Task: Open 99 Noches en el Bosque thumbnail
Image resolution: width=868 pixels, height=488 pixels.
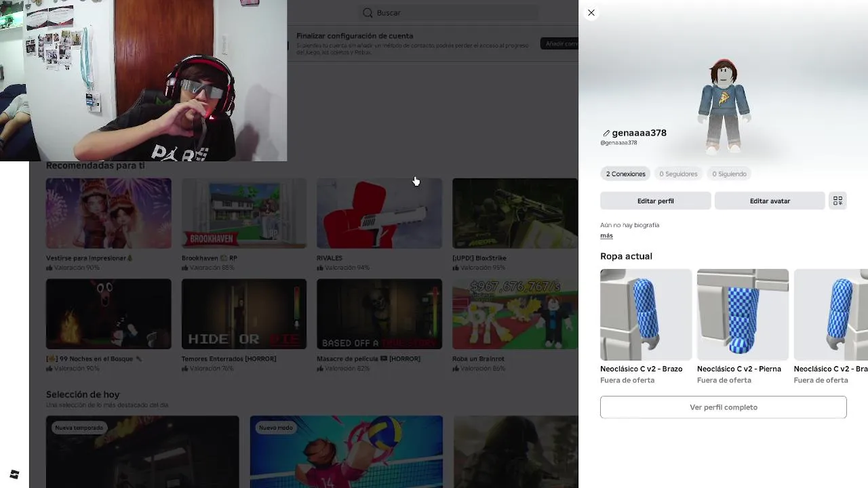Action: tap(108, 314)
